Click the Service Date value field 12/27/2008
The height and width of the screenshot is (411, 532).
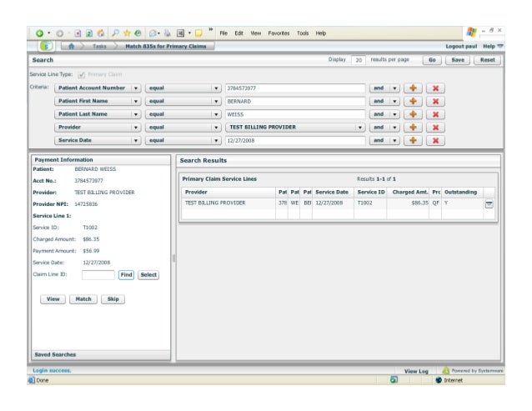(x=295, y=140)
